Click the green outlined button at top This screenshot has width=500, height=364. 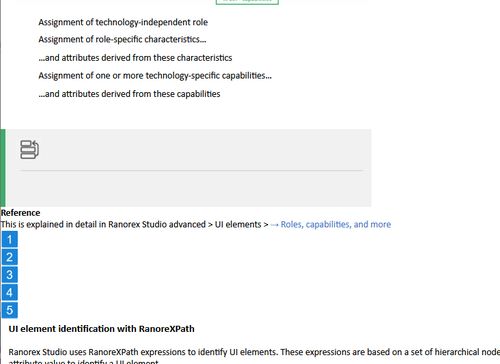(x=247, y=2)
